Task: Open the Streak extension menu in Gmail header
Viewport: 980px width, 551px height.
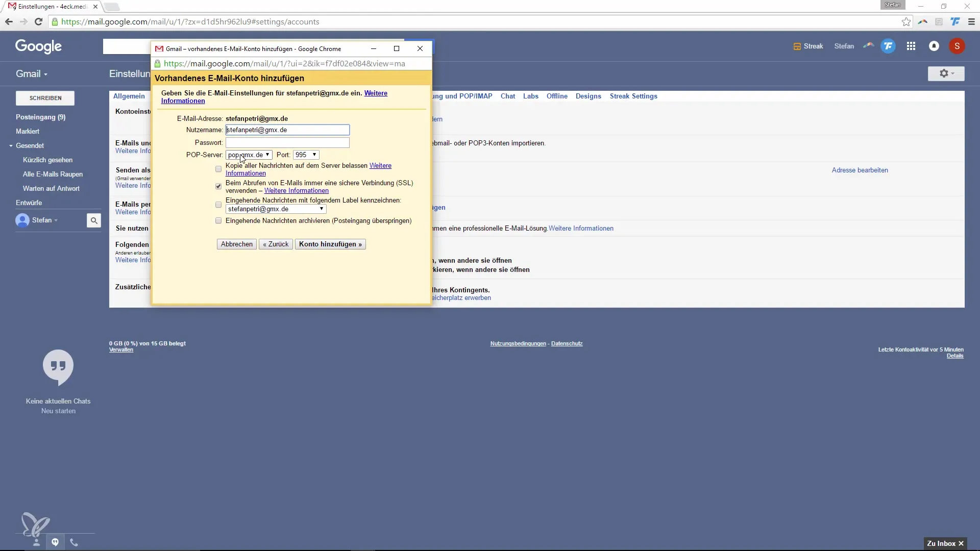Action: click(808, 46)
